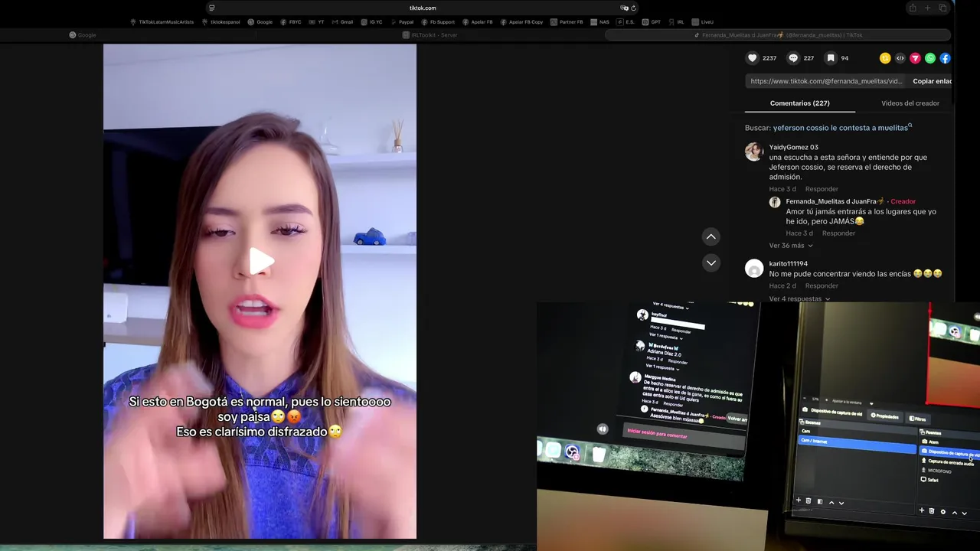This screenshot has width=980, height=551.
Task: Open the FBYC bookmark
Action: pyautogui.click(x=291, y=22)
